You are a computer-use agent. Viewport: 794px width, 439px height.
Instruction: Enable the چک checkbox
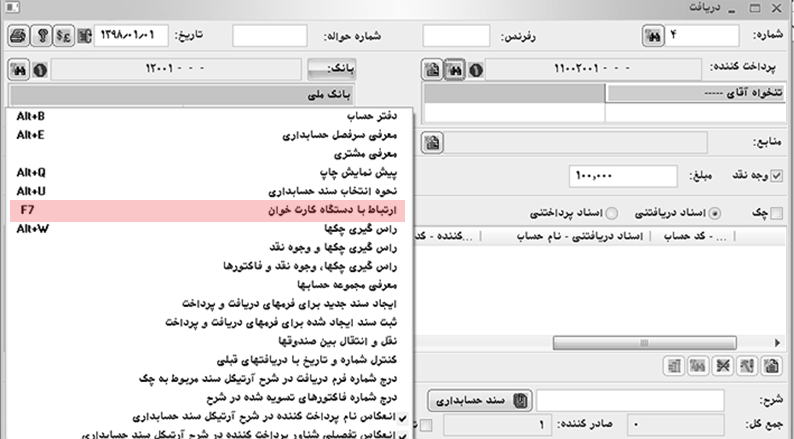click(x=780, y=213)
